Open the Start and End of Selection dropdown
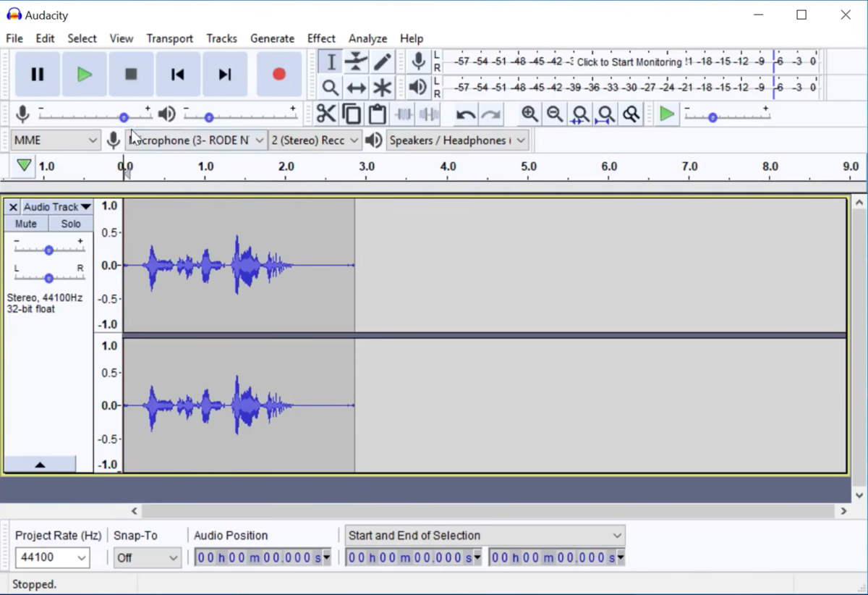The width and height of the screenshot is (868, 595). click(x=485, y=536)
